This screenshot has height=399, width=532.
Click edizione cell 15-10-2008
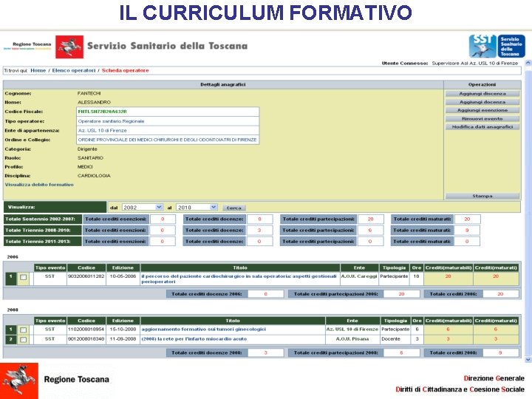point(123,330)
